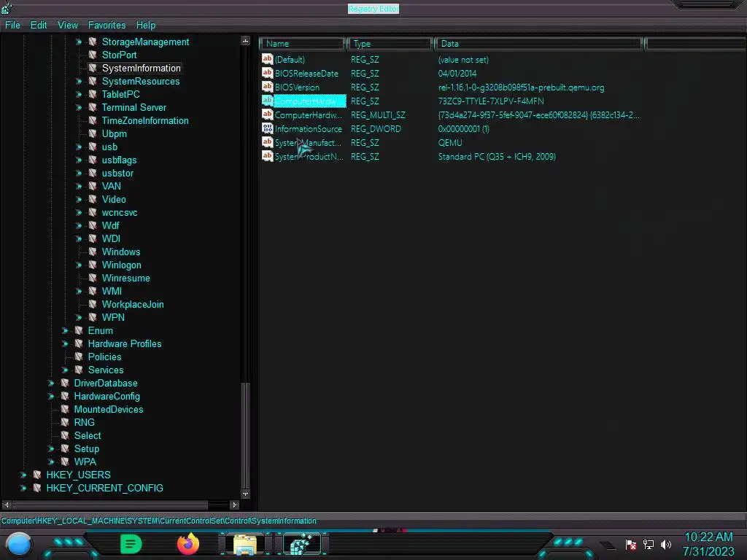Click the SystemProductName string icon

click(x=267, y=156)
